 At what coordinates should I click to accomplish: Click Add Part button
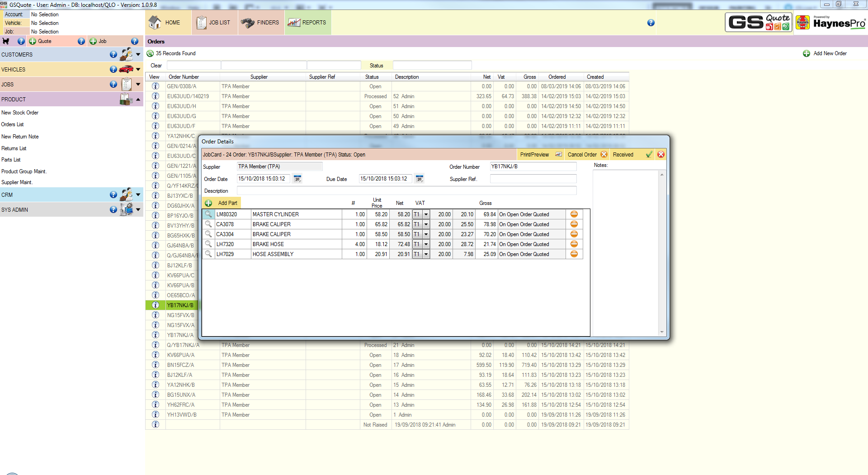tap(222, 203)
